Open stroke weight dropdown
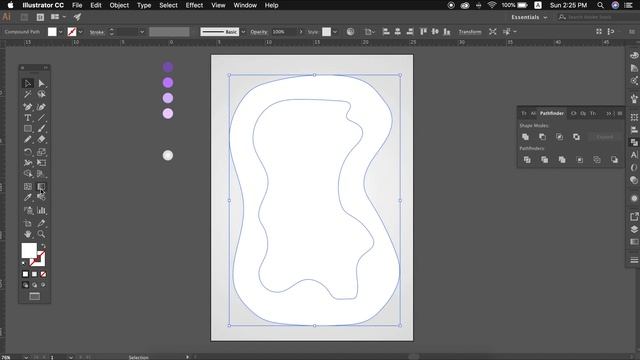640x360 pixels. [142, 32]
